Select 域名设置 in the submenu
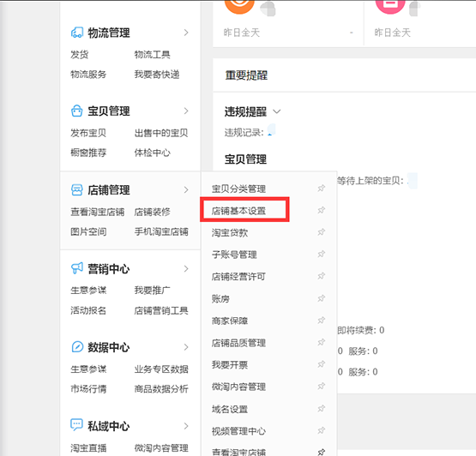The height and width of the screenshot is (456, 476). coord(230,409)
